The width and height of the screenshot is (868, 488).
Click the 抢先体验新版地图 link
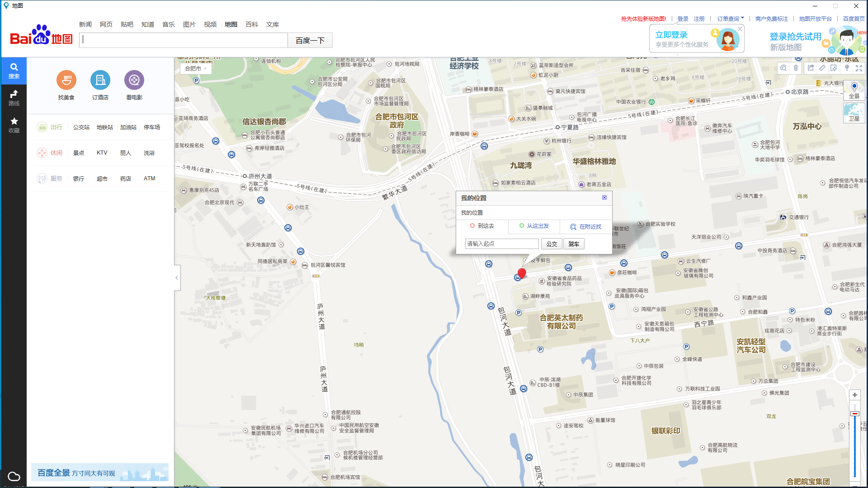pos(644,19)
